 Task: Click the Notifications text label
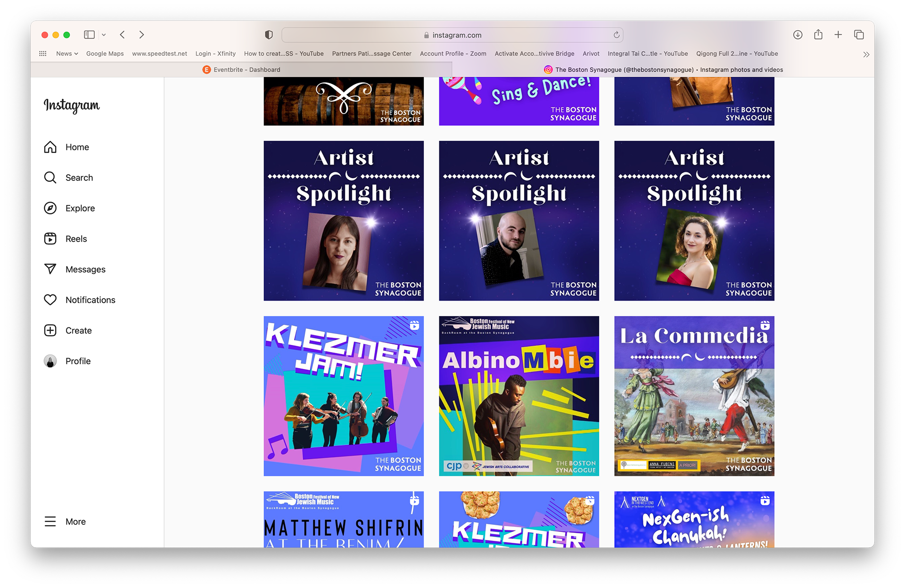point(90,300)
